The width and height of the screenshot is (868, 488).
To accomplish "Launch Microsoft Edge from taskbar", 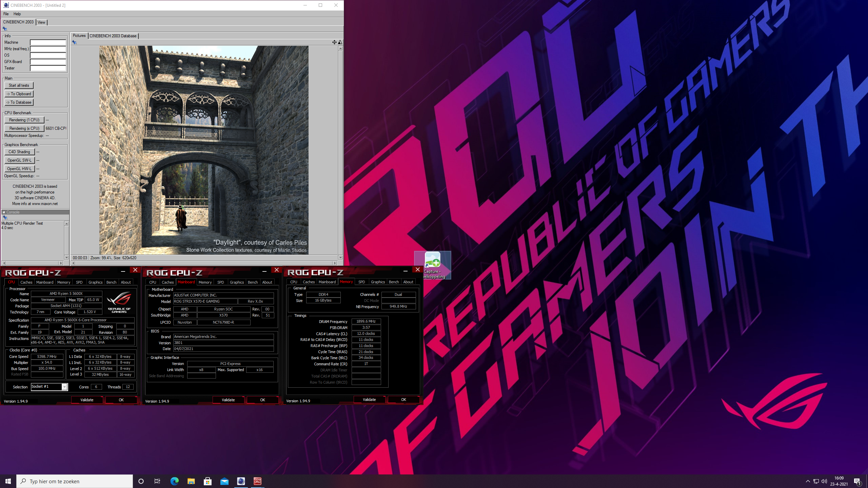I will (174, 481).
